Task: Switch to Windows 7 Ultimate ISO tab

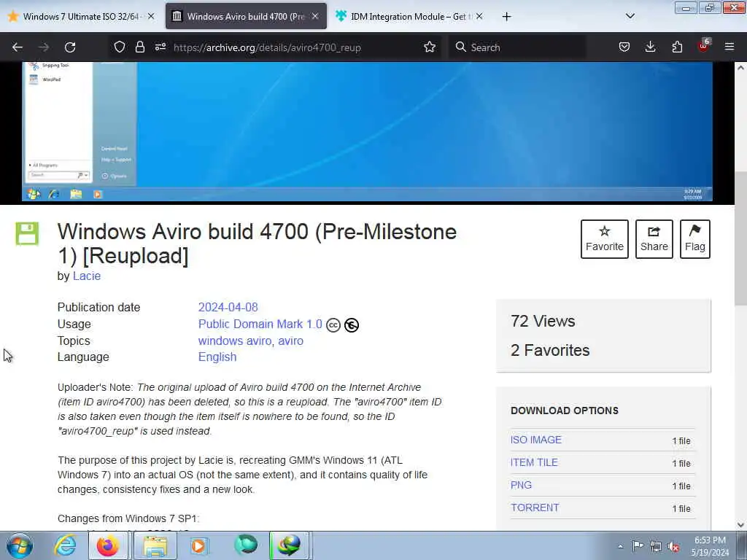Action: pyautogui.click(x=82, y=16)
